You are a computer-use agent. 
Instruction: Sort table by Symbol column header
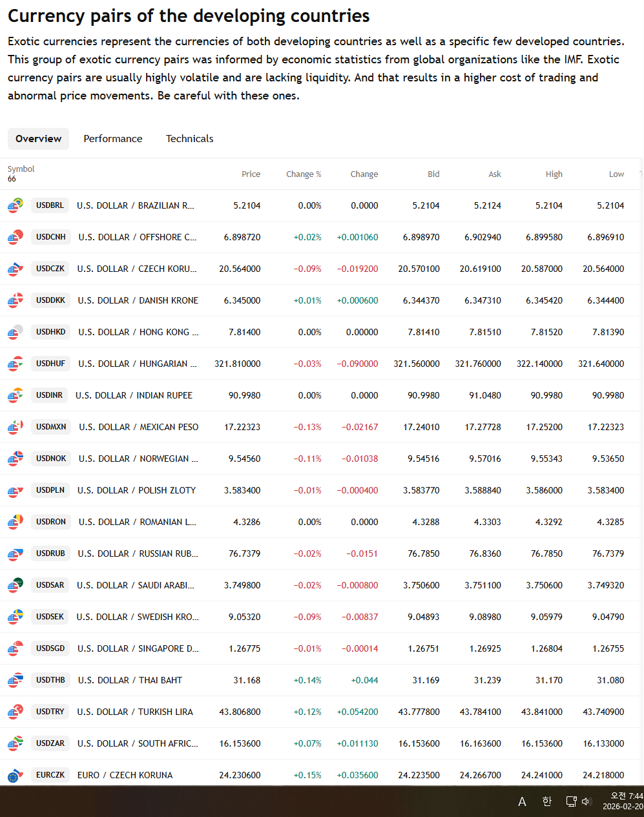pos(21,169)
